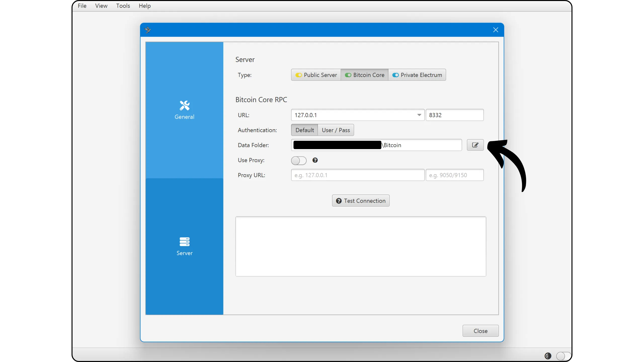
Task: Open the Server settings sidebar icon
Action: pos(184,242)
